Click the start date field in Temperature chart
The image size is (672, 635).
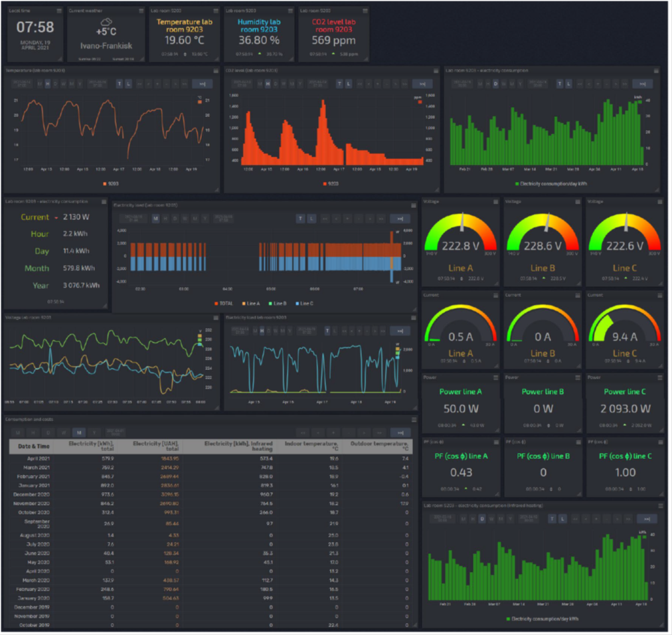pyautogui.click(x=22, y=84)
